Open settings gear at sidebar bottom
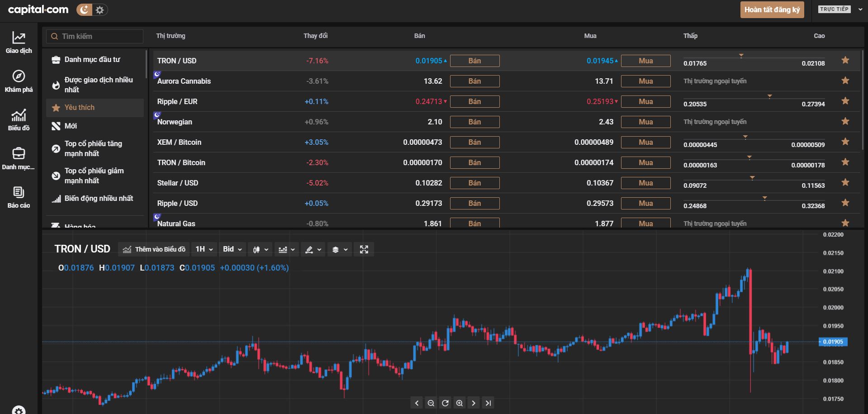This screenshot has height=414, width=868. tap(19, 410)
